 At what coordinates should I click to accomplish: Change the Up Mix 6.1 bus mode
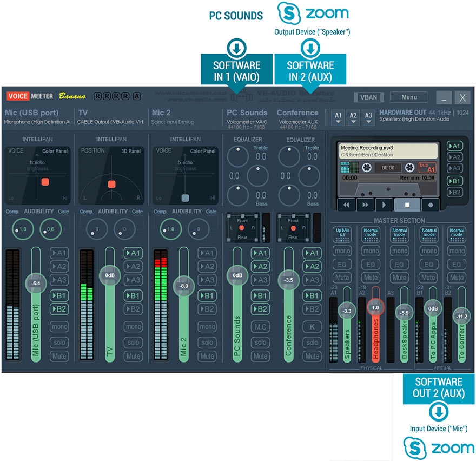click(342, 234)
